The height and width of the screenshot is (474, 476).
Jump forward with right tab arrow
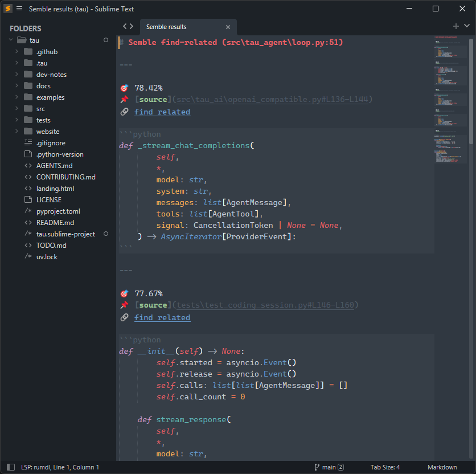132,26
